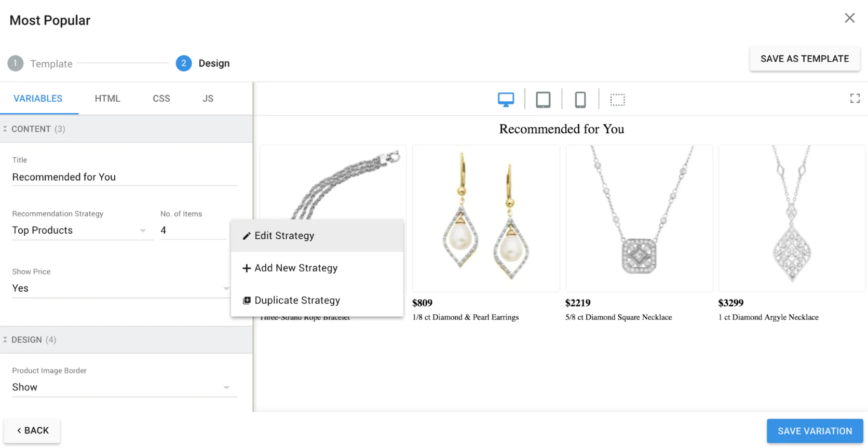Click the Save Variation button
Screen dimensions: 868x448
(x=815, y=431)
